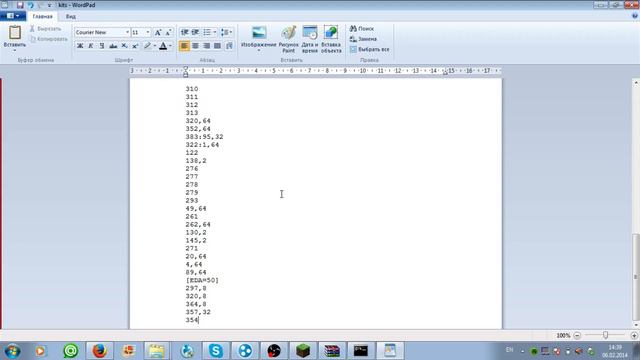Viewport: 640px width, 360px height.
Task: Toggle underline (Ч) formatting
Action: (x=102, y=46)
